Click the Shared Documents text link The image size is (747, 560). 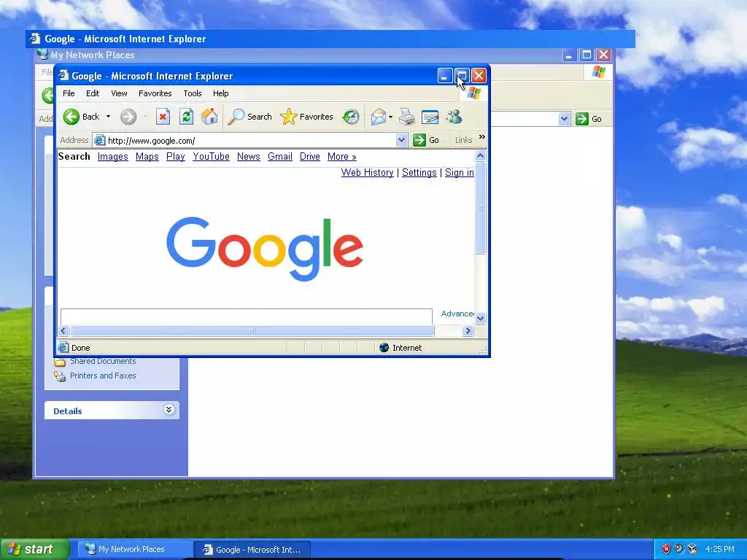(103, 362)
